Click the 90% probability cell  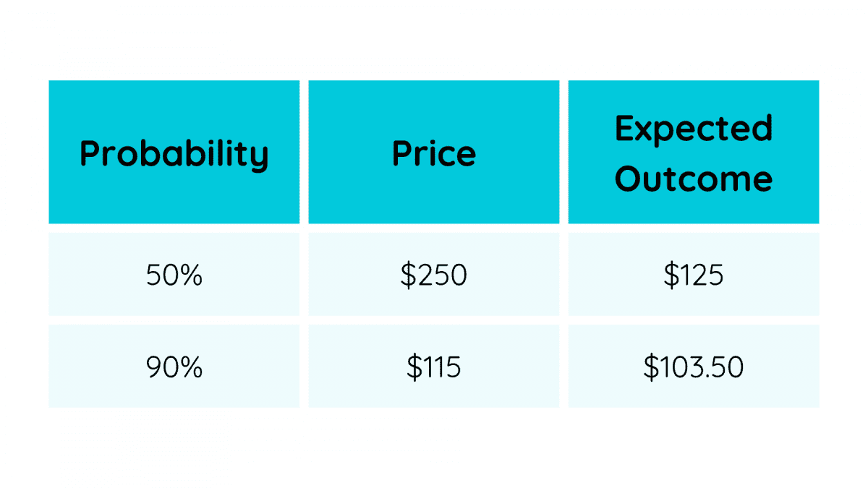click(174, 367)
